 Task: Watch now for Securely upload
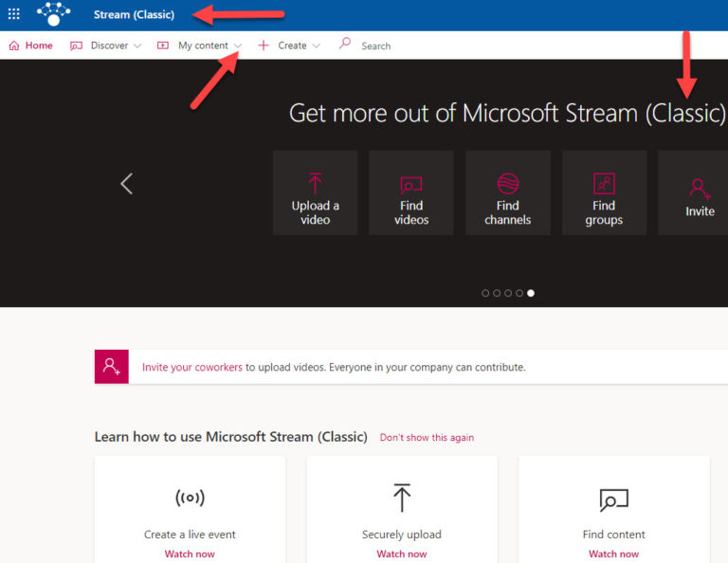click(x=402, y=554)
